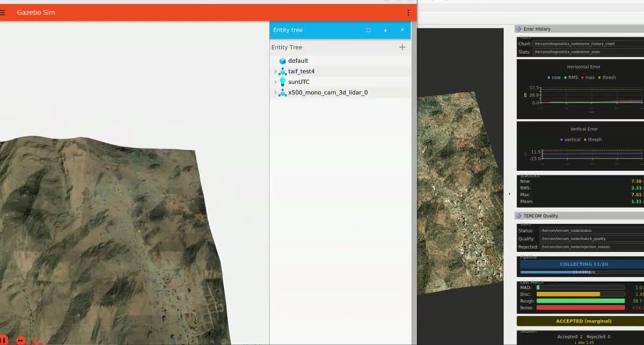Screen dimensions: 644x345
Task: Click the 'RMS:' statistics row
Action: [x=581, y=188]
